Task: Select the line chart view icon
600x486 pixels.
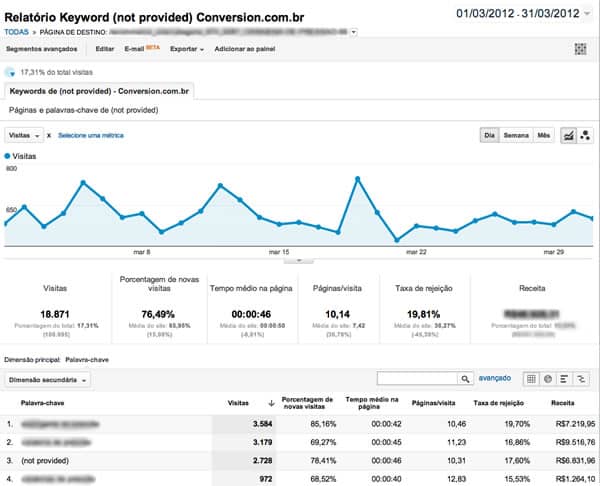Action: (x=569, y=135)
